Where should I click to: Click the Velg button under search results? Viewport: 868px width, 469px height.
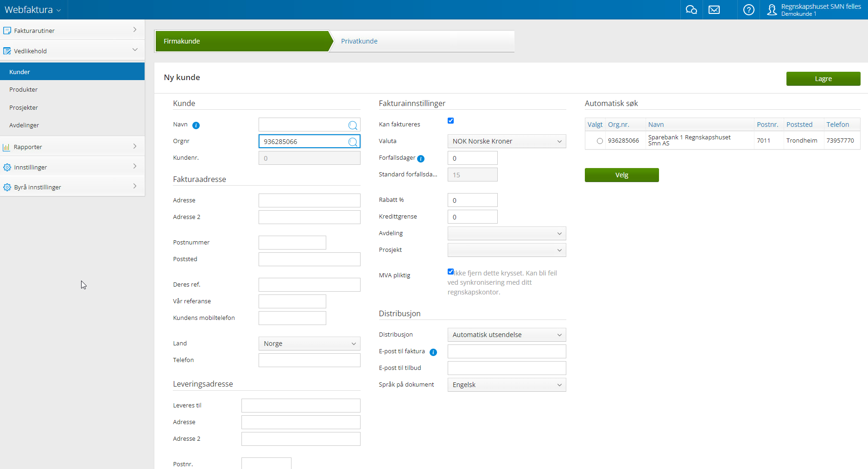pyautogui.click(x=621, y=175)
